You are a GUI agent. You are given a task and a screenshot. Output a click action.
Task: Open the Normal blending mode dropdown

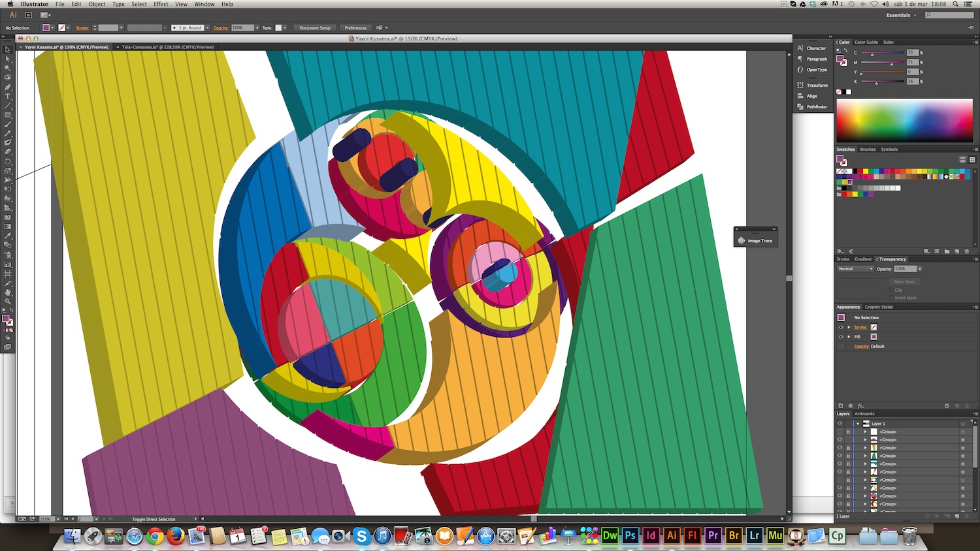point(855,269)
